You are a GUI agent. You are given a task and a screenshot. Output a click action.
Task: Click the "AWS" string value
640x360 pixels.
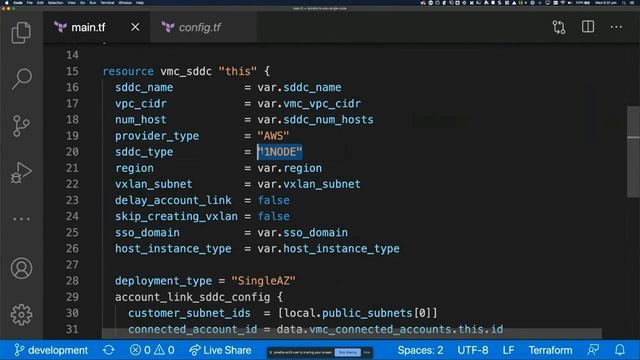(x=273, y=136)
